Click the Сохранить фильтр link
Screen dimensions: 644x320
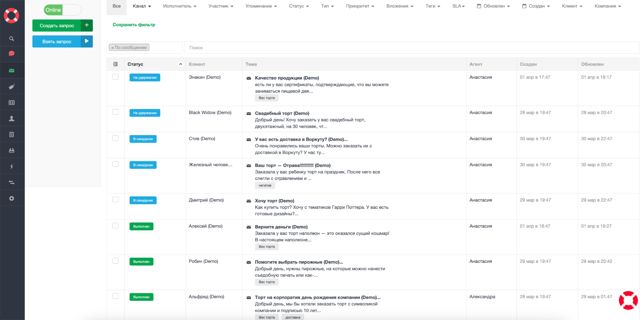(x=134, y=25)
